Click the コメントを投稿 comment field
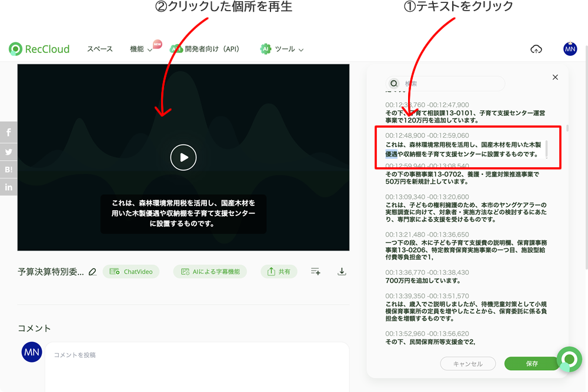Screen dimensions: 588x392 [197, 367]
